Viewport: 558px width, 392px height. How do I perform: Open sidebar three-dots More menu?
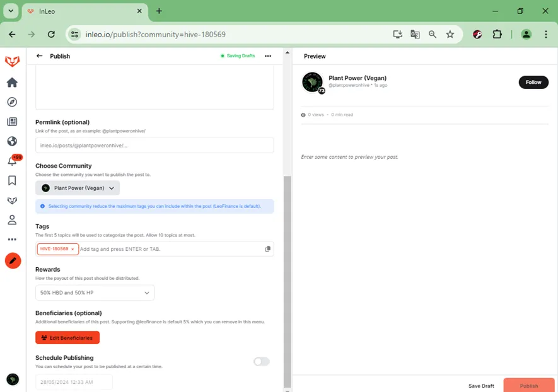point(12,239)
